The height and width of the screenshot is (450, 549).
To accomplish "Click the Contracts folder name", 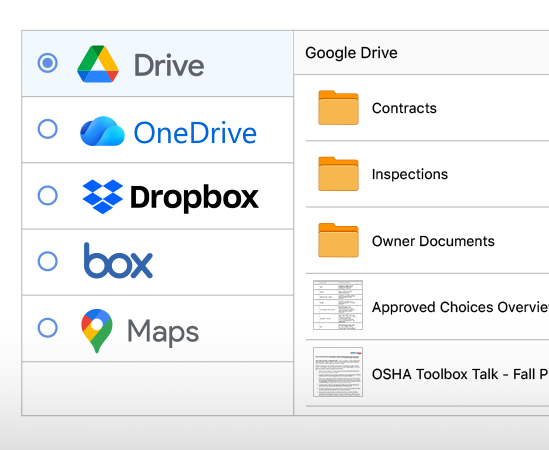I will (404, 108).
